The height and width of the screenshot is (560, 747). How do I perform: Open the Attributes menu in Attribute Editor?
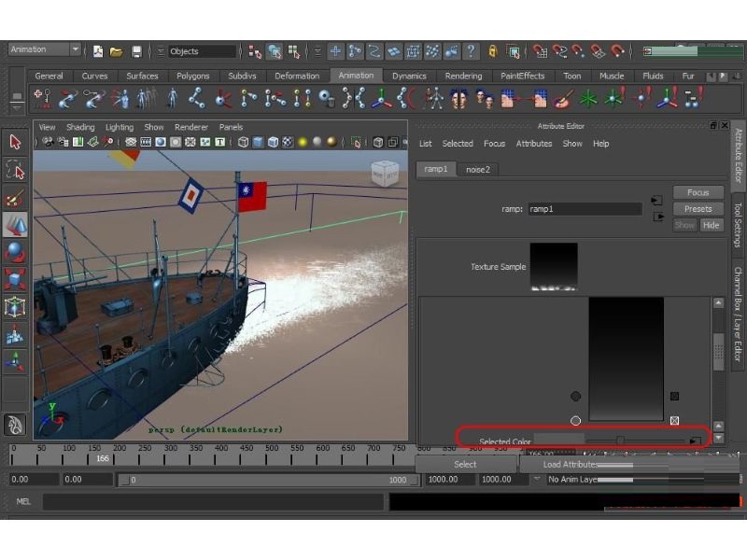534,144
